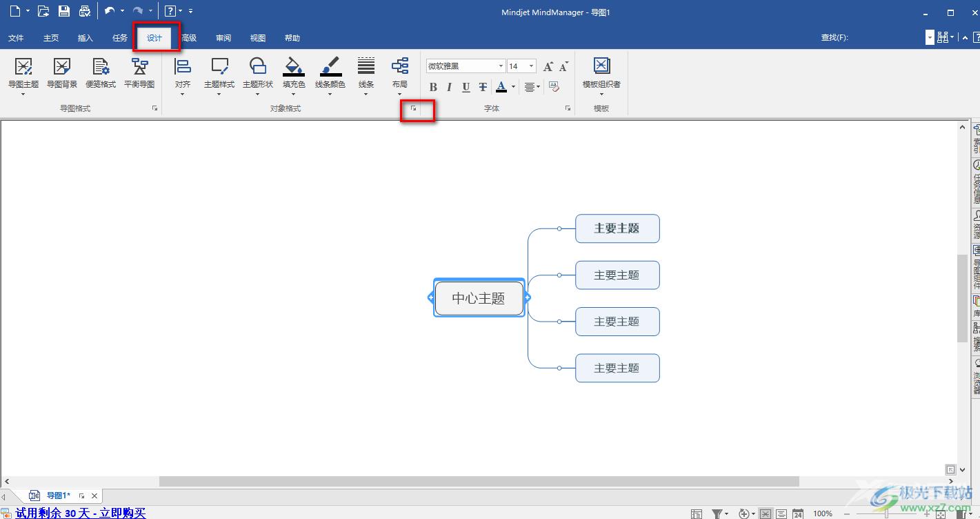Viewport: 980px width, 519px height.
Task: Decrease font size with shrink A icon
Action: tap(564, 66)
